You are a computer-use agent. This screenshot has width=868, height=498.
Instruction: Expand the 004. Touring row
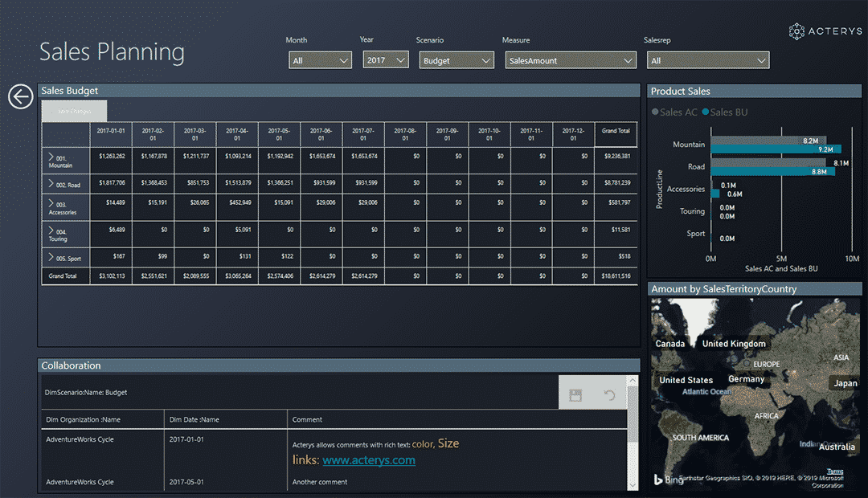[52, 231]
